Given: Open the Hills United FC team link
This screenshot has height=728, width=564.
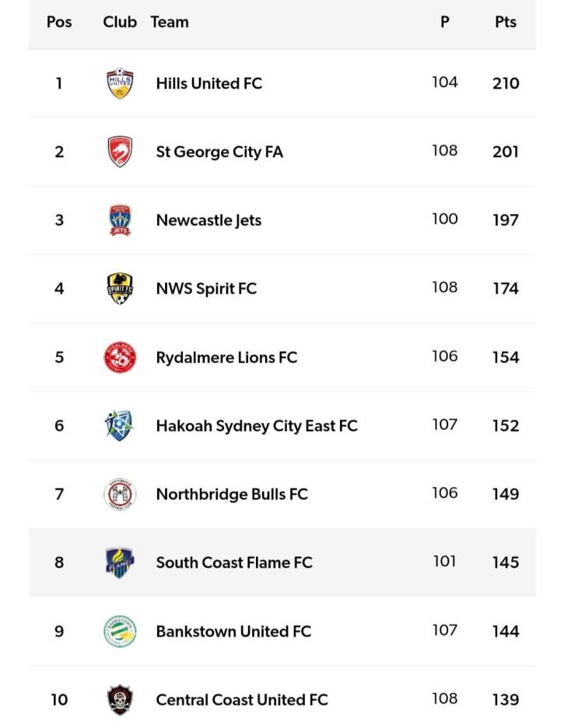Looking at the screenshot, I should click(x=208, y=83).
